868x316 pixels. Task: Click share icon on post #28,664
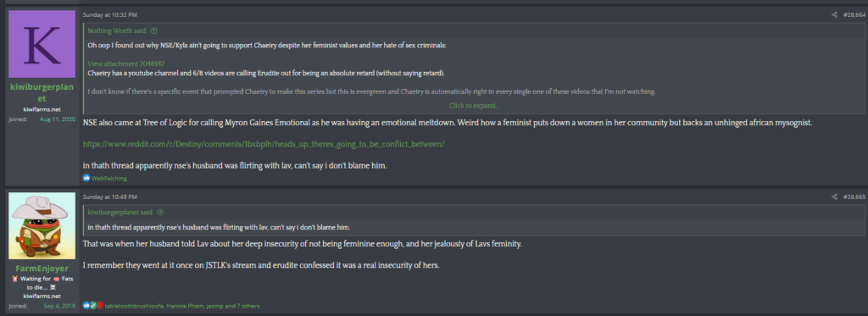[834, 15]
